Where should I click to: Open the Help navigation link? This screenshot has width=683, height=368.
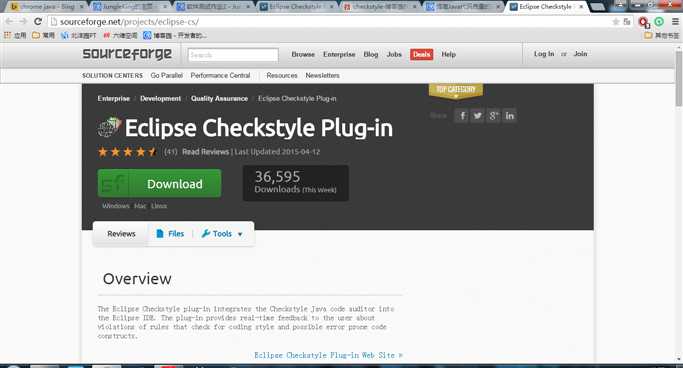(x=448, y=54)
